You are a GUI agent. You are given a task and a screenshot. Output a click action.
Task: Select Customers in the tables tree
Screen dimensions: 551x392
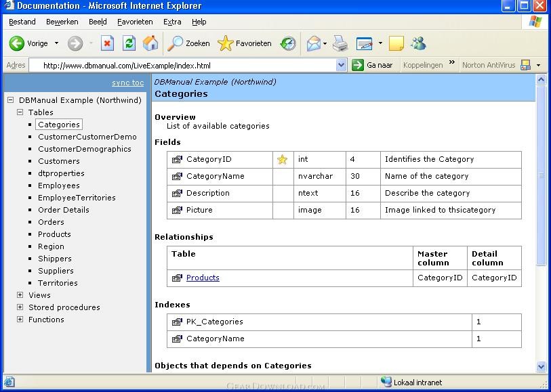pyautogui.click(x=59, y=161)
